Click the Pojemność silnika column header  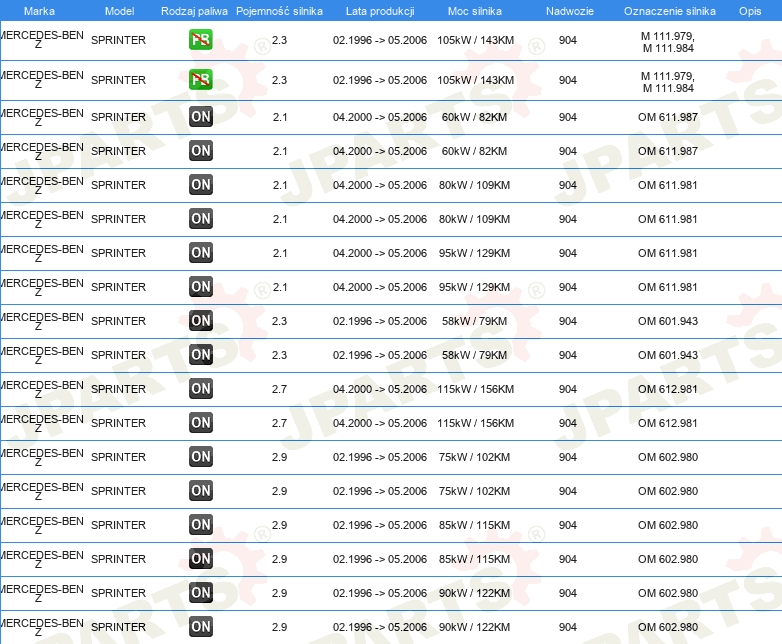[x=279, y=11]
